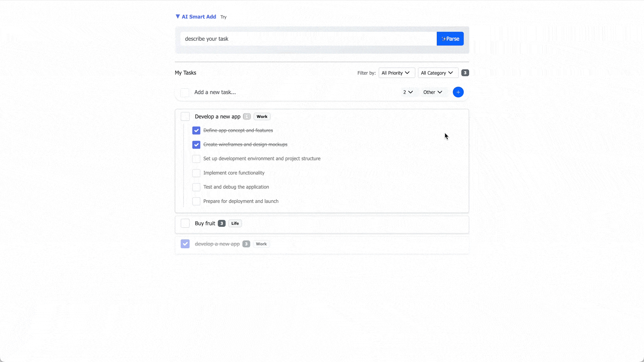644x362 pixels.
Task: Check off the 'Buy fruit' task
Action: pos(185,223)
